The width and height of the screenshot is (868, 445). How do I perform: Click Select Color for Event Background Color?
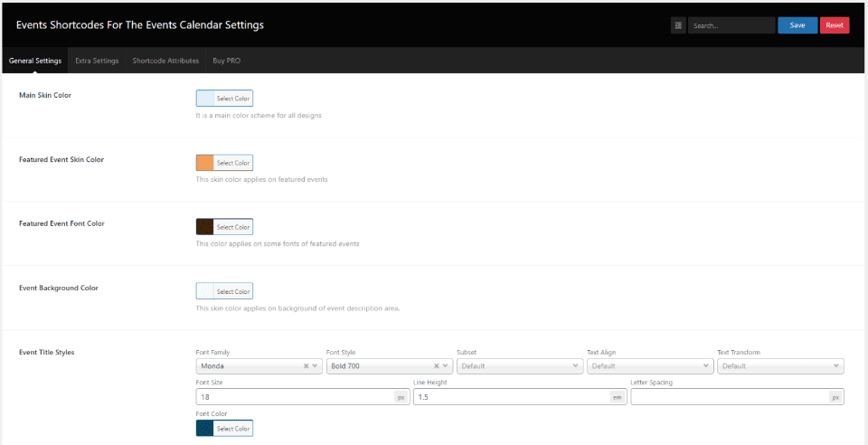233,291
